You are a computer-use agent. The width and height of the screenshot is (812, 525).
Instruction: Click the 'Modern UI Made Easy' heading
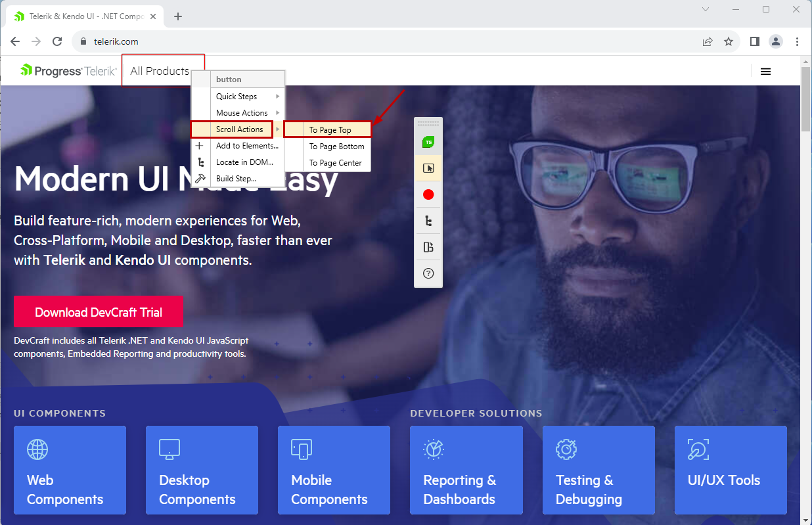(176, 179)
